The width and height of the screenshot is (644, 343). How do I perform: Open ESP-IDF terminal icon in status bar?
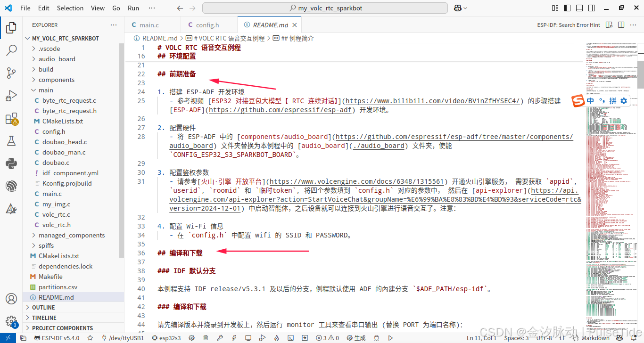[x=291, y=338]
